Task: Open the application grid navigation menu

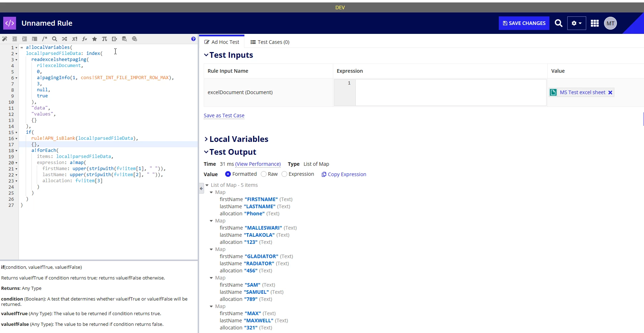Action: click(x=595, y=23)
